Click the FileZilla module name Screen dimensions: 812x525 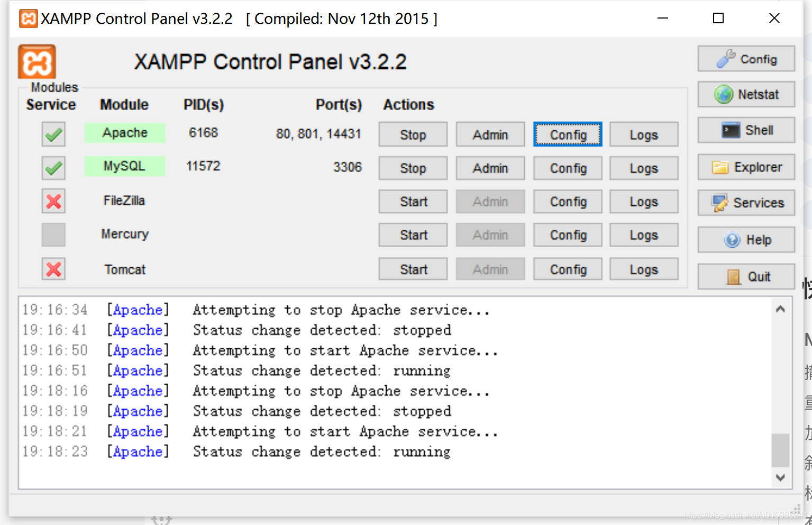click(124, 201)
